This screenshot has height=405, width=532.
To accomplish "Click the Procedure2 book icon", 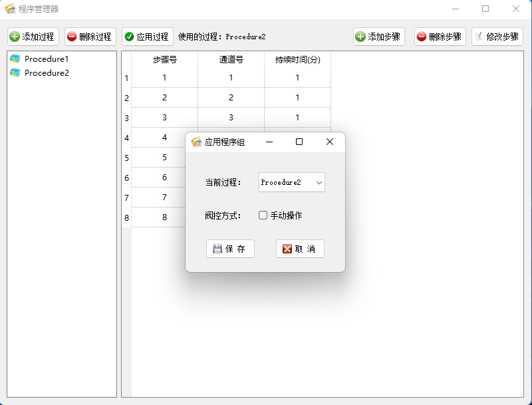I will 15,72.
